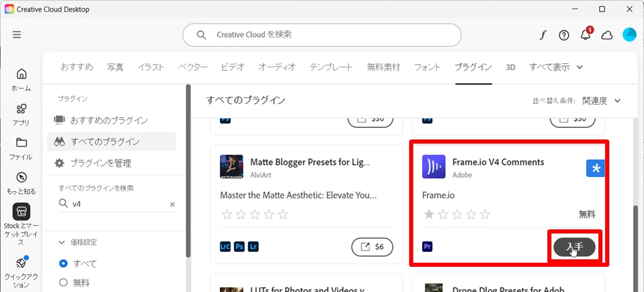Expand the すべて表示 category dropdown
The width and height of the screenshot is (644, 292).
(556, 67)
